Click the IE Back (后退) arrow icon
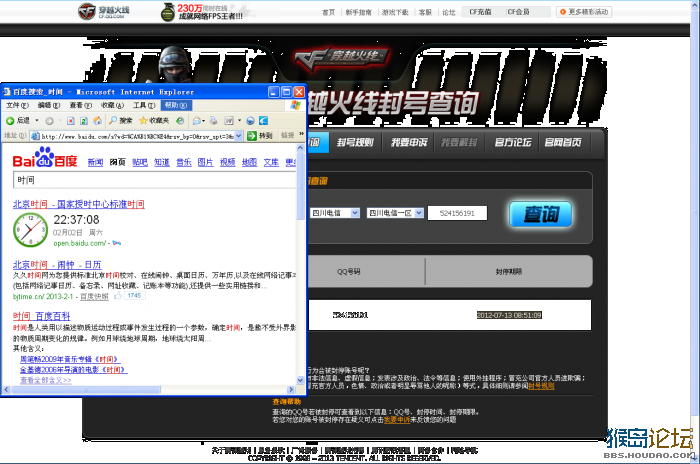Screen dimensions: 700x464 tap(9, 121)
